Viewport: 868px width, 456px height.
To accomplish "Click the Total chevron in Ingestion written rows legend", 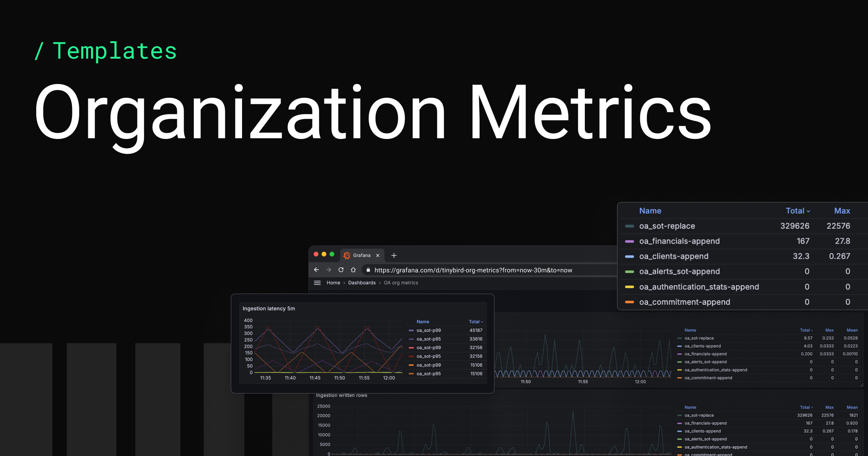I will pyautogui.click(x=812, y=407).
